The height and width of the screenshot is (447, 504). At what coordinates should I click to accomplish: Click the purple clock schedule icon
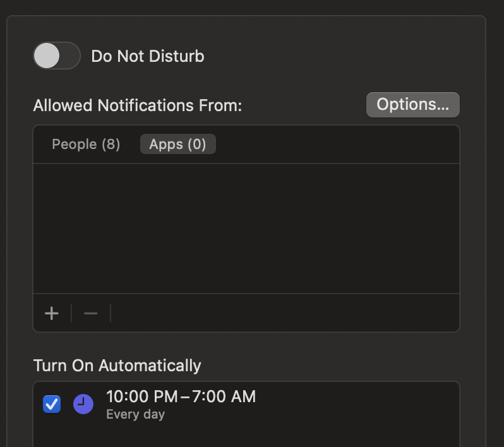83,404
